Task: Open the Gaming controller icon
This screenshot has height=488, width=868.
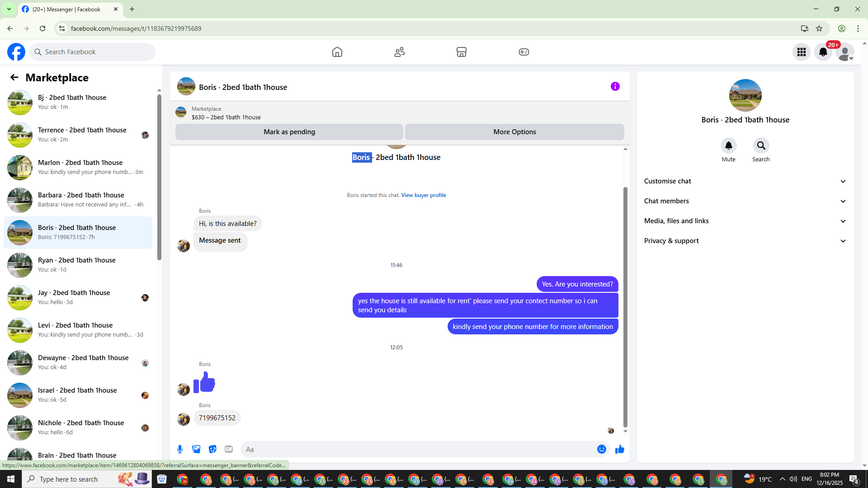Action: (524, 52)
